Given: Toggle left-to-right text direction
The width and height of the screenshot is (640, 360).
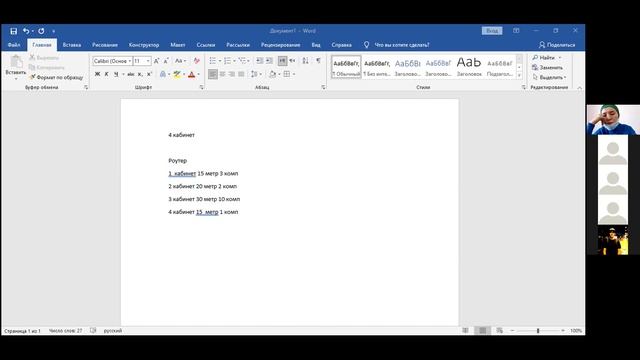Looking at the screenshot, I should click(x=282, y=61).
